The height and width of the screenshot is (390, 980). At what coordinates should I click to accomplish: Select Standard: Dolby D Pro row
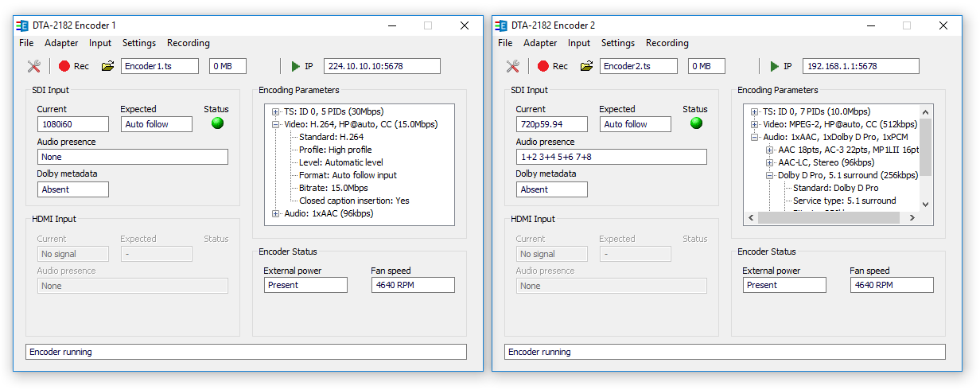pos(835,188)
